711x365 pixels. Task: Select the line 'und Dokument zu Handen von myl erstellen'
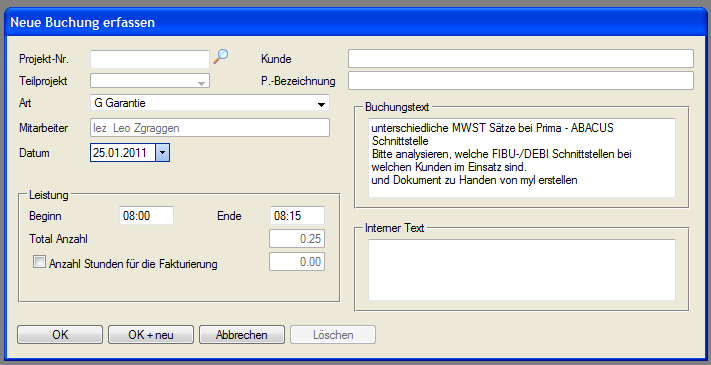[474, 180]
